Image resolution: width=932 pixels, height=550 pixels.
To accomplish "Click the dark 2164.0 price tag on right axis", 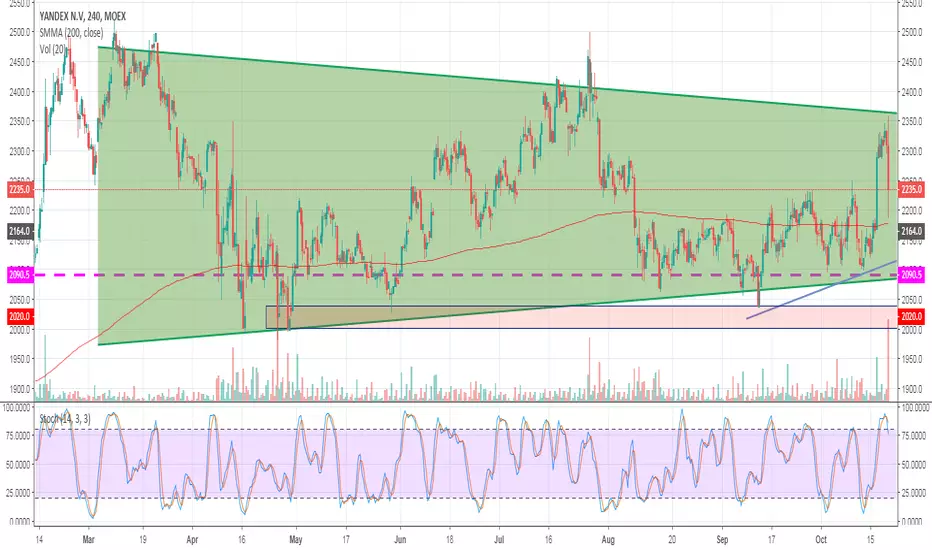I will [x=911, y=231].
